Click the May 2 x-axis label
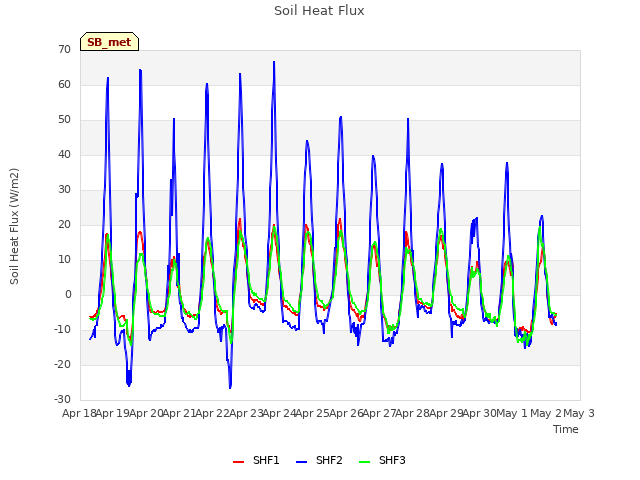Image resolution: width=640 pixels, height=480 pixels. click(x=546, y=413)
